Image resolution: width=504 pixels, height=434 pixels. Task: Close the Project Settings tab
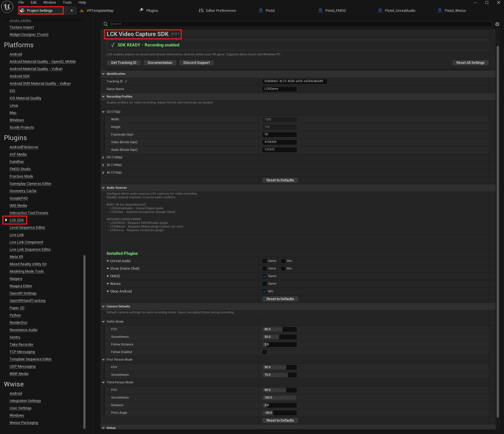pyautogui.click(x=72, y=10)
